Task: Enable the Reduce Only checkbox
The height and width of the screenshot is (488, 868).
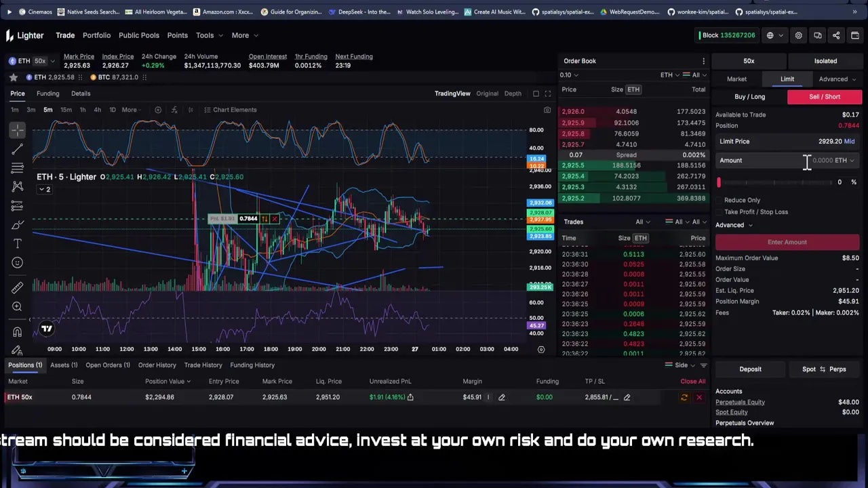Action: 719,201
